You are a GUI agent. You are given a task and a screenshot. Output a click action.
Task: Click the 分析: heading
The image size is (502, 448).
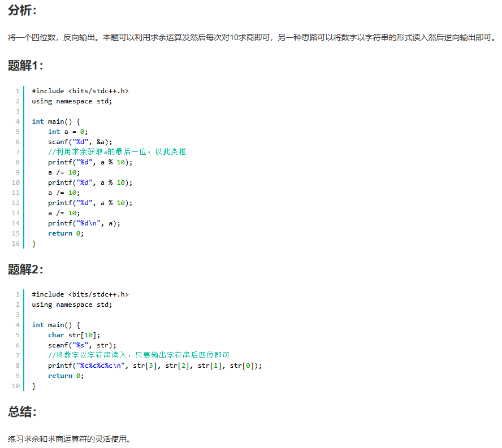pos(22,10)
